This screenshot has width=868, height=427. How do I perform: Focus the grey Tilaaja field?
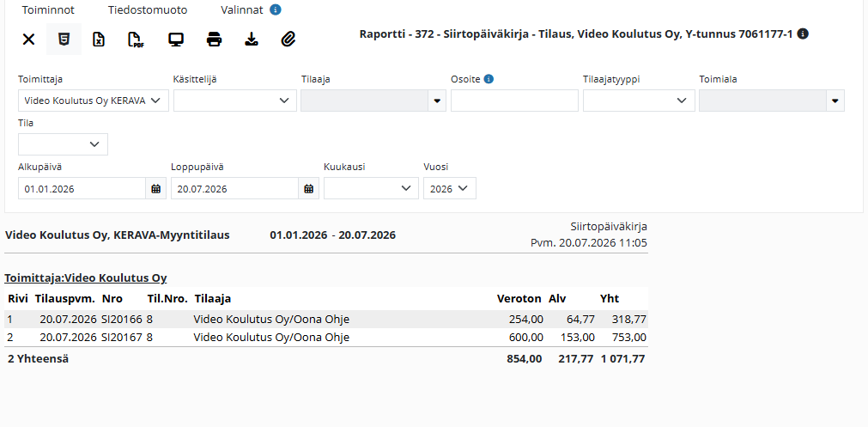point(364,101)
